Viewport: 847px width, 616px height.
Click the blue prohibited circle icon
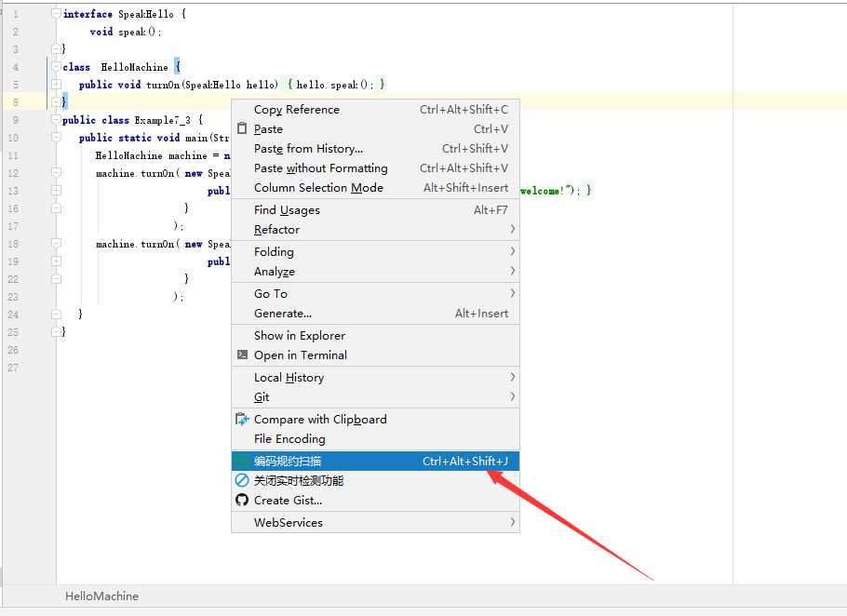point(242,480)
